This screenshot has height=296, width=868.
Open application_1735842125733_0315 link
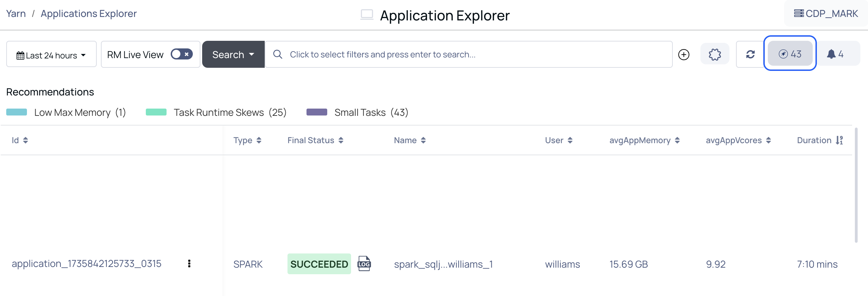(x=86, y=263)
